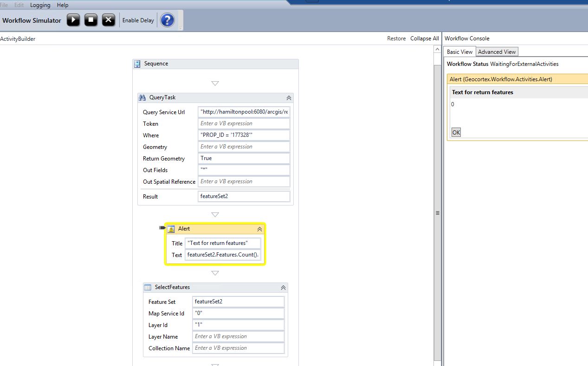Image resolution: width=588 pixels, height=366 pixels.
Task: Select the Alert console header bar
Action: tap(517, 79)
